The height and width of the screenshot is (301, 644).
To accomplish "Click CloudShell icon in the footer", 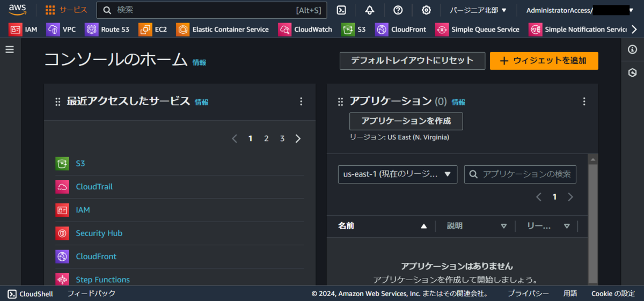I will pos(12,293).
